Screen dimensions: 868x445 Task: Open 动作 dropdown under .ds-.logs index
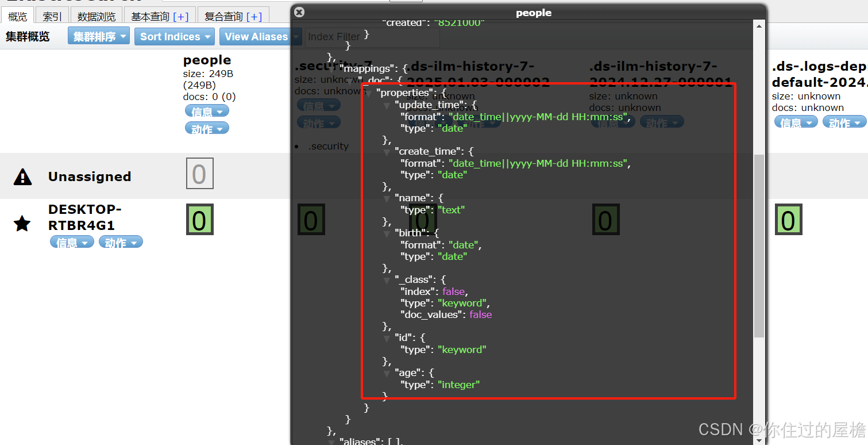tap(844, 122)
